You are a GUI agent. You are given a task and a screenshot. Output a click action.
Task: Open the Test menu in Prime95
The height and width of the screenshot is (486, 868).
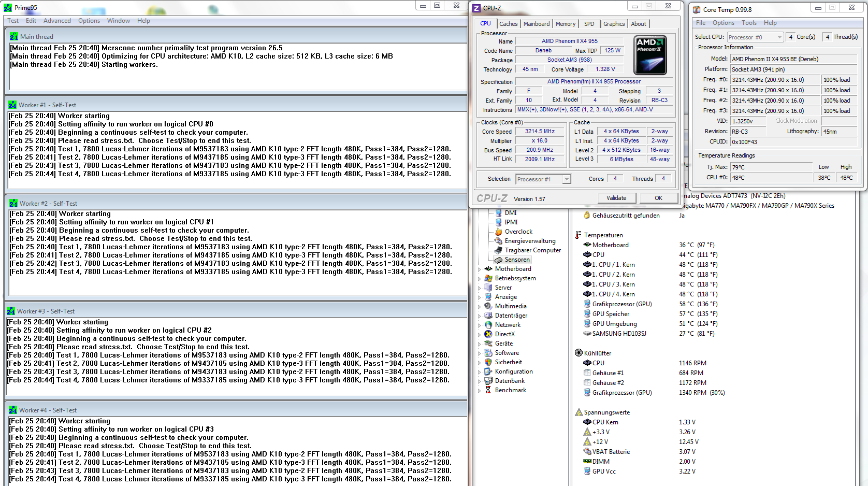(x=13, y=21)
